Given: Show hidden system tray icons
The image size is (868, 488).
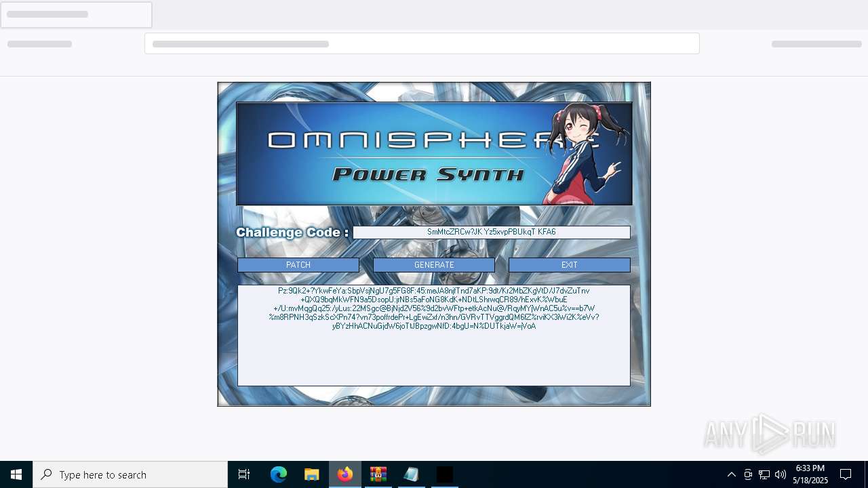Looking at the screenshot, I should 731,474.
